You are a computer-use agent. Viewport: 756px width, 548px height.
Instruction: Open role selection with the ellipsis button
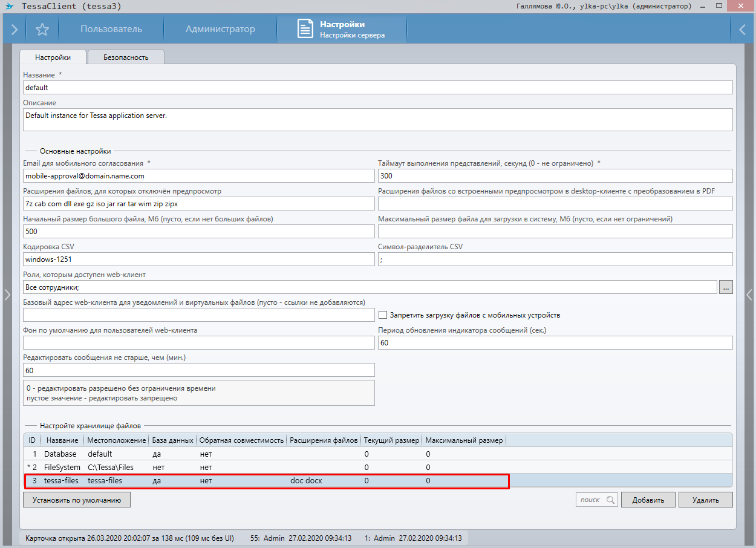[726, 287]
